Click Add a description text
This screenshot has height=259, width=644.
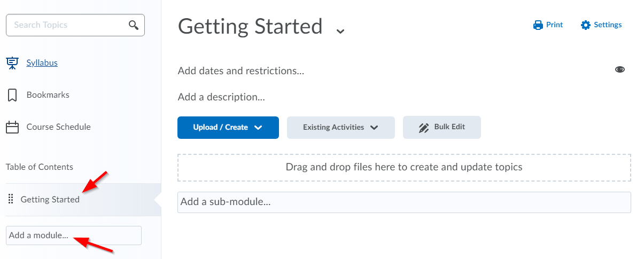[x=221, y=97]
